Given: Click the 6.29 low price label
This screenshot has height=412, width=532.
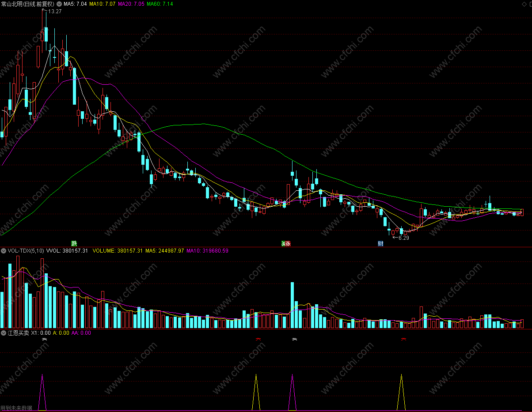Looking at the screenshot, I should (404, 238).
